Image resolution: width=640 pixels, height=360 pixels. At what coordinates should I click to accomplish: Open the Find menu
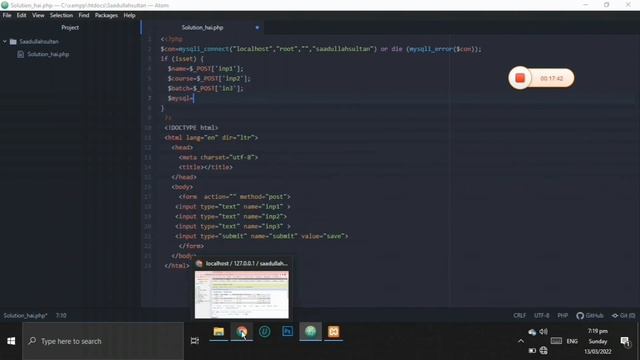click(x=84, y=15)
